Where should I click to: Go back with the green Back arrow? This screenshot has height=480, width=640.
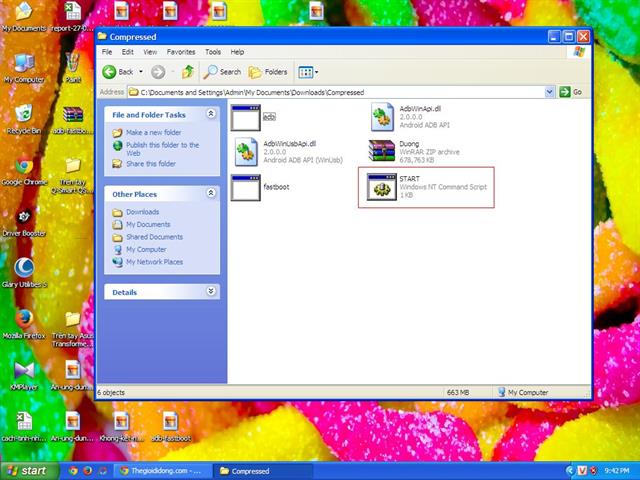(118, 72)
